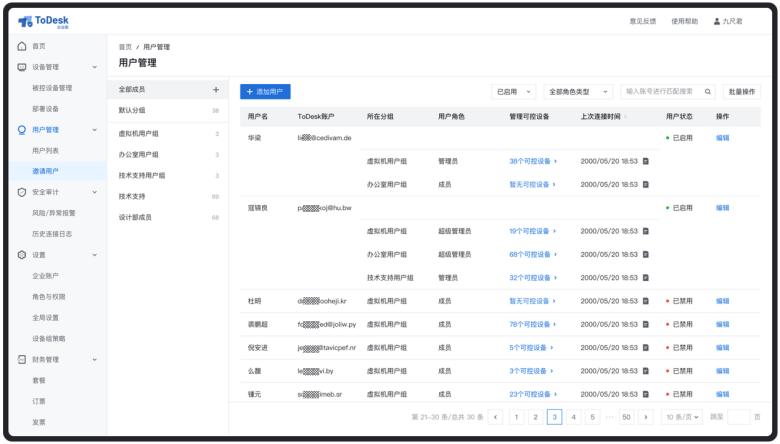Viewport: 780px width, 444px height.
Task: Select the 虚拟机用户组 group in the list
Action: (x=139, y=133)
